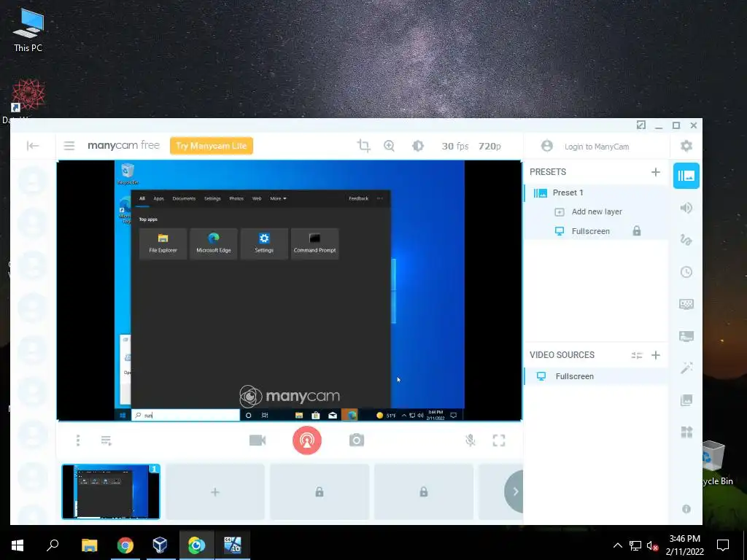Open the ManyCam hamburger menu
This screenshot has height=560, width=747.
click(69, 146)
